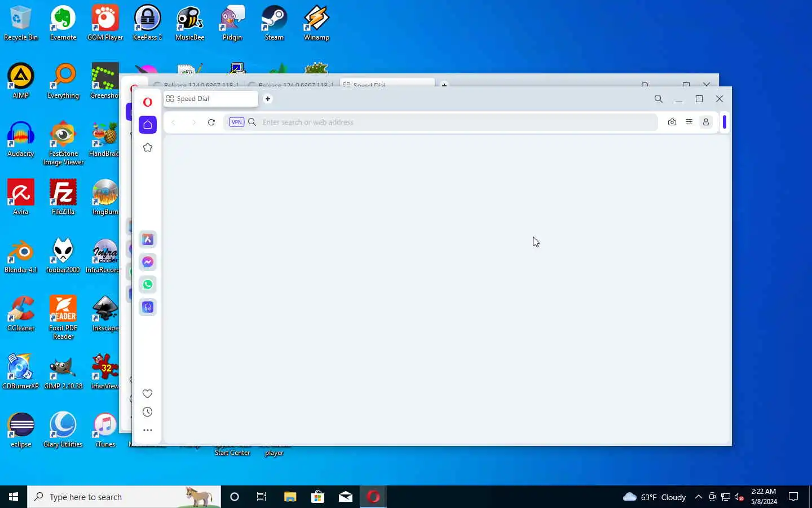The width and height of the screenshot is (812, 508).
Task: Open the muted volume tray icon
Action: (x=739, y=497)
